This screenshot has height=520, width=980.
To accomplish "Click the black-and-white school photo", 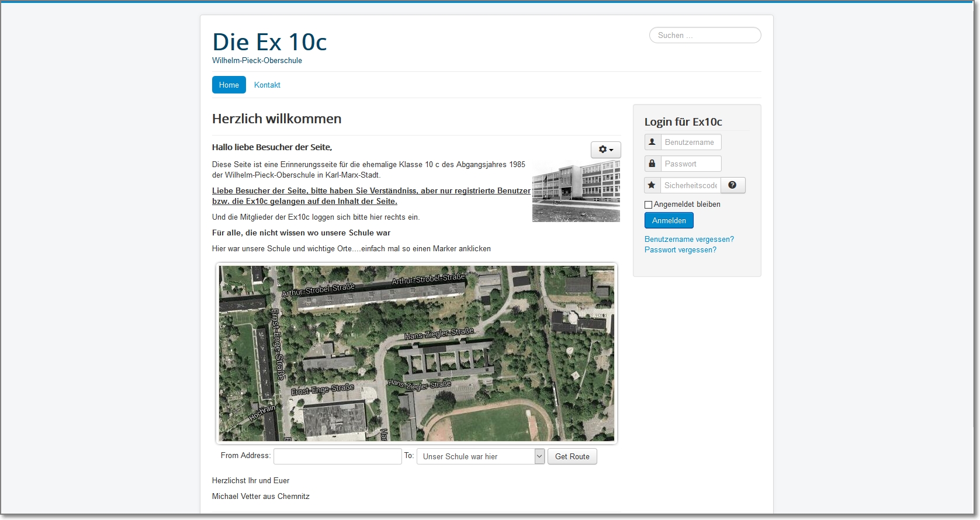I will coord(576,192).
